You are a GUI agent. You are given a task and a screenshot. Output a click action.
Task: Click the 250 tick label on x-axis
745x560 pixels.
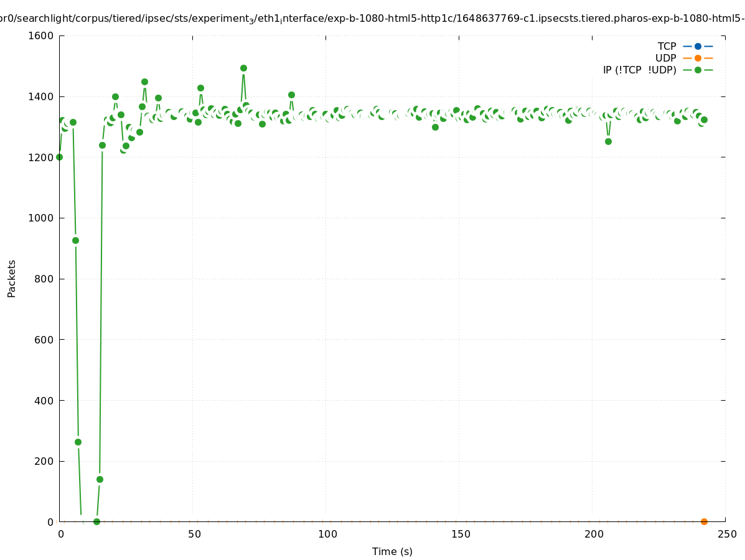(x=727, y=534)
